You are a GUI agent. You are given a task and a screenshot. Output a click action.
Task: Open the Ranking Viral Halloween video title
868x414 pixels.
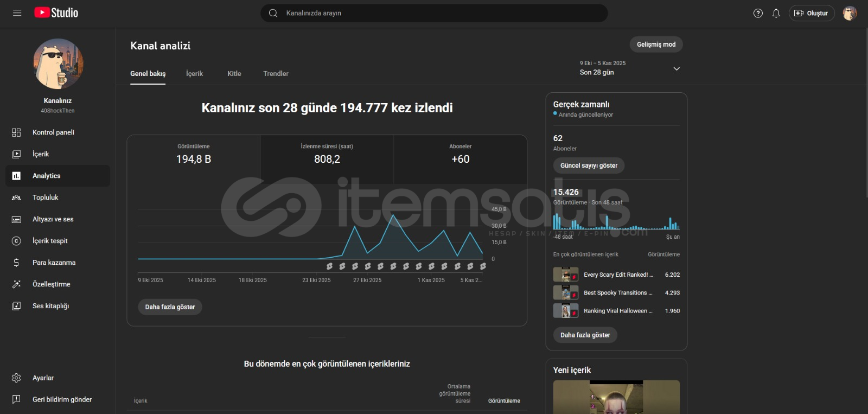(x=618, y=311)
